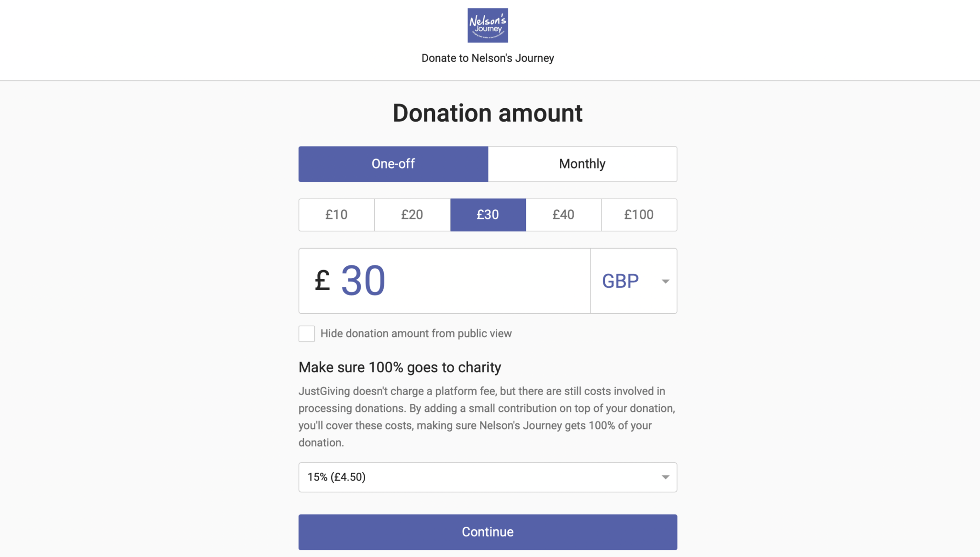Open the GBP currency selector dropdown

634,280
